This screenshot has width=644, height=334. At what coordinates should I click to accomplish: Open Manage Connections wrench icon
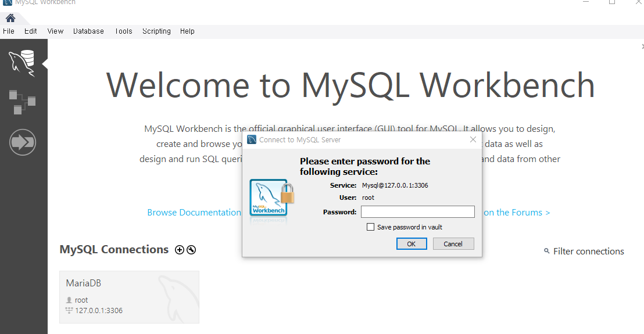coord(191,249)
